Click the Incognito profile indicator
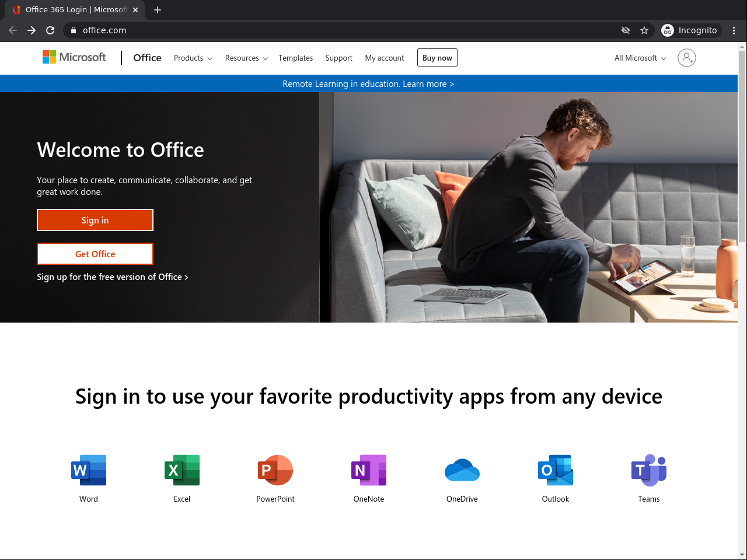 pos(690,30)
